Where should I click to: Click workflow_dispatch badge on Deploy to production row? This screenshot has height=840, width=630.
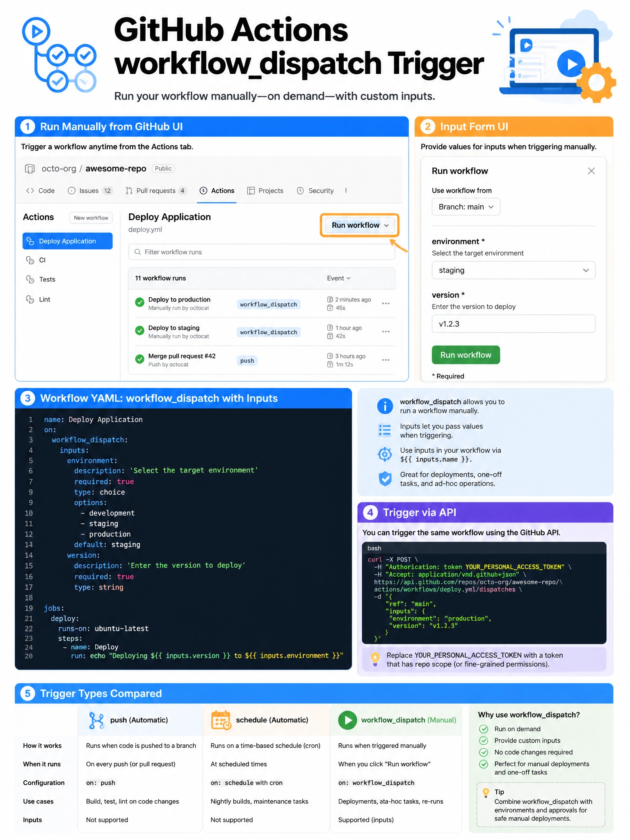(269, 304)
